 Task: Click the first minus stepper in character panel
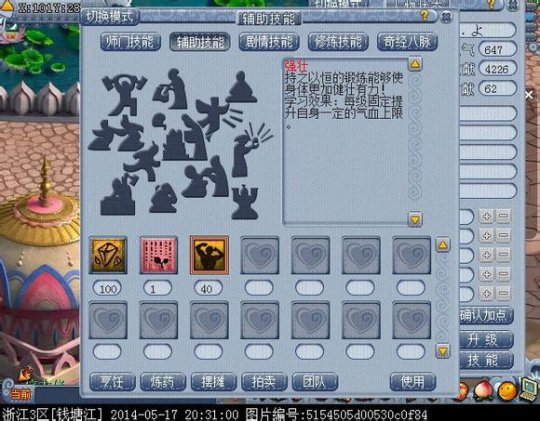tap(503, 216)
